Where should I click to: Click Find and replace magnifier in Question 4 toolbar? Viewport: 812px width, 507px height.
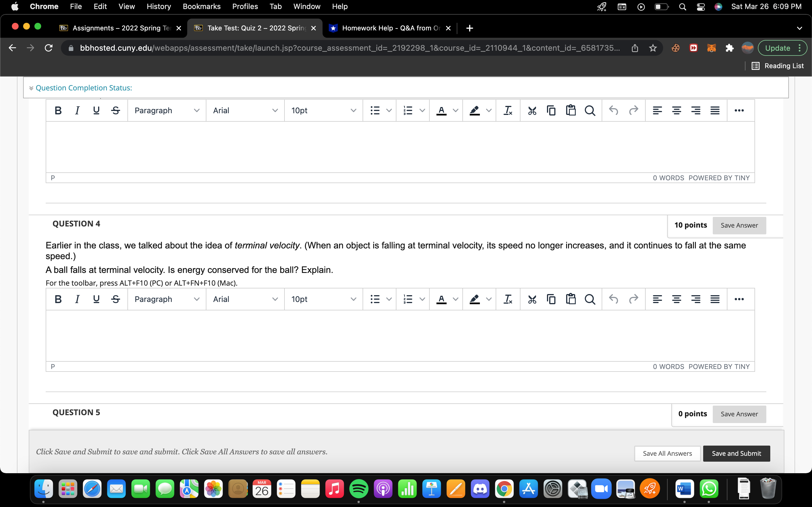pyautogui.click(x=590, y=299)
